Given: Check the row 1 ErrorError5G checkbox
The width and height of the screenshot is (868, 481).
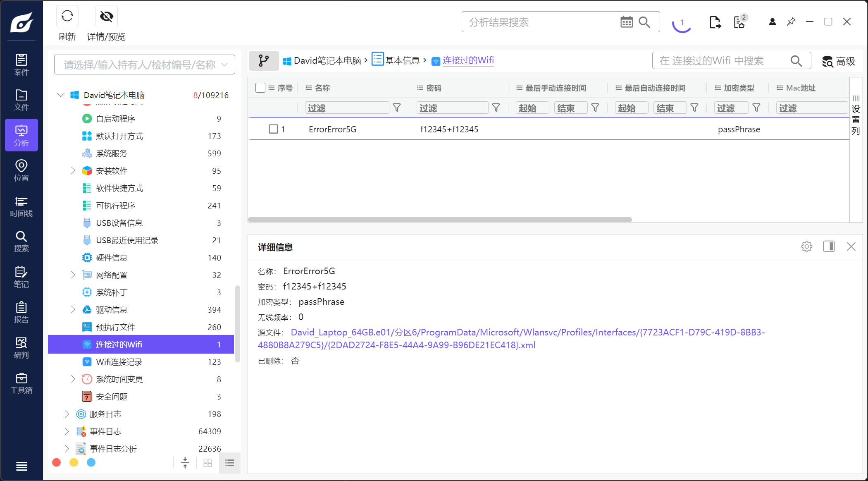Looking at the screenshot, I should click(x=273, y=129).
